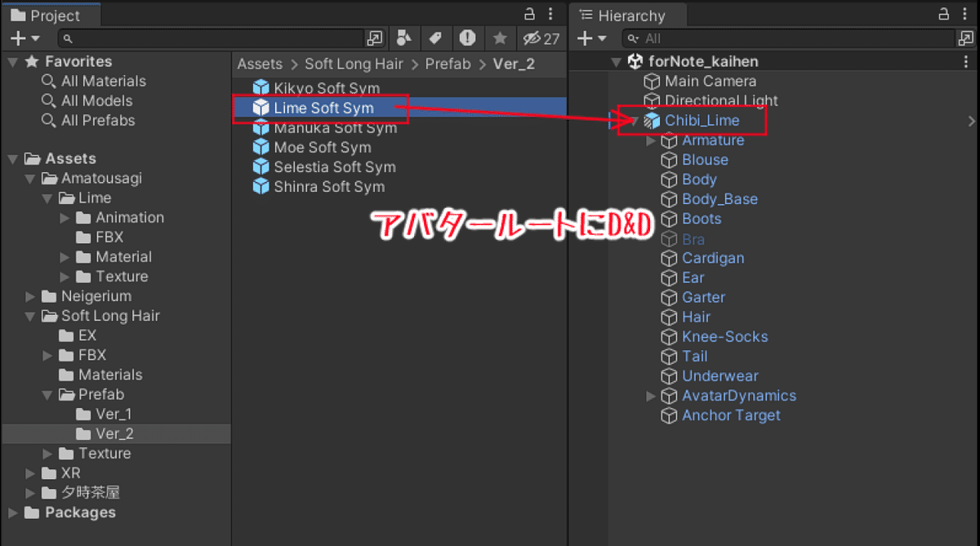The image size is (980, 546).
Task: Expand the Neigerium folder arrow
Action: tap(30, 296)
